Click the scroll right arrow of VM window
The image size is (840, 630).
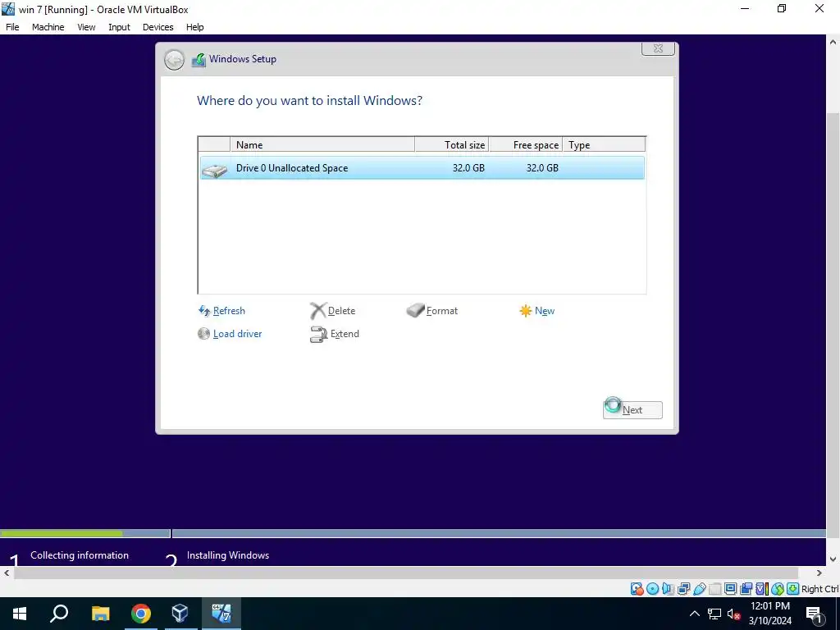tap(819, 573)
